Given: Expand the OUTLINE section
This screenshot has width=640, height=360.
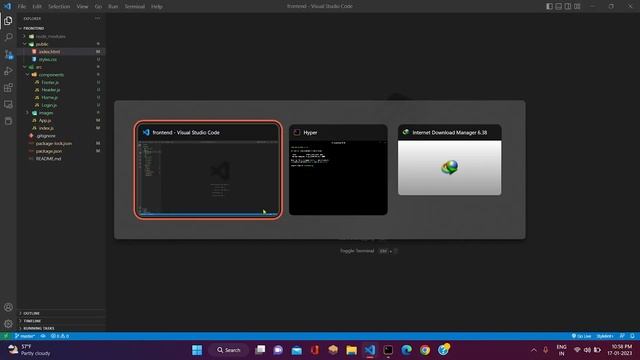Looking at the screenshot, I should [x=31, y=313].
